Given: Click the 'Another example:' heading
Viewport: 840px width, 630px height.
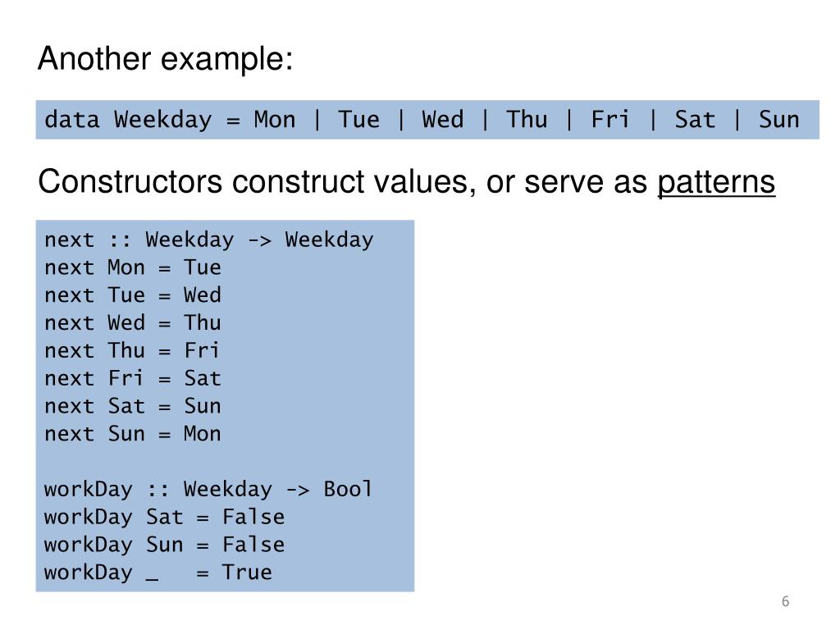Looking at the screenshot, I should [166, 58].
